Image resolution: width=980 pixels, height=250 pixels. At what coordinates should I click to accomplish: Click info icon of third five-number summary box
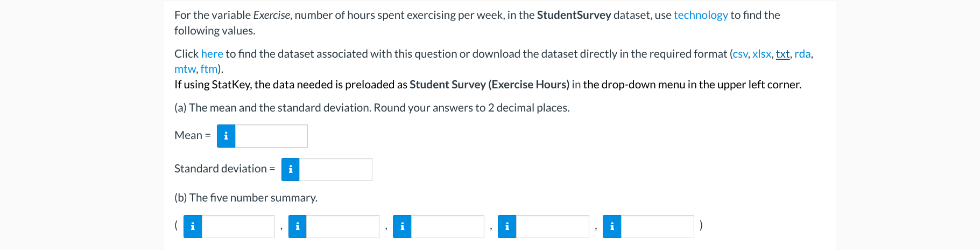pos(402,226)
